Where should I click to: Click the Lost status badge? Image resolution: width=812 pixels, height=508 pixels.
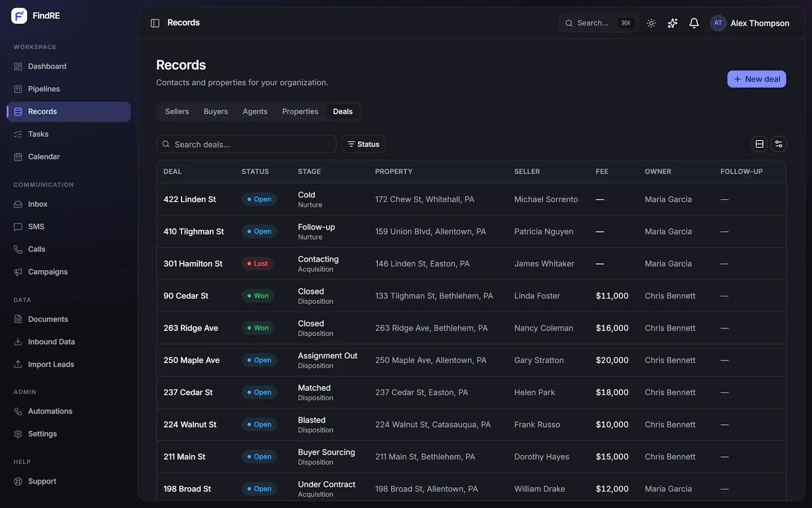pyautogui.click(x=258, y=264)
